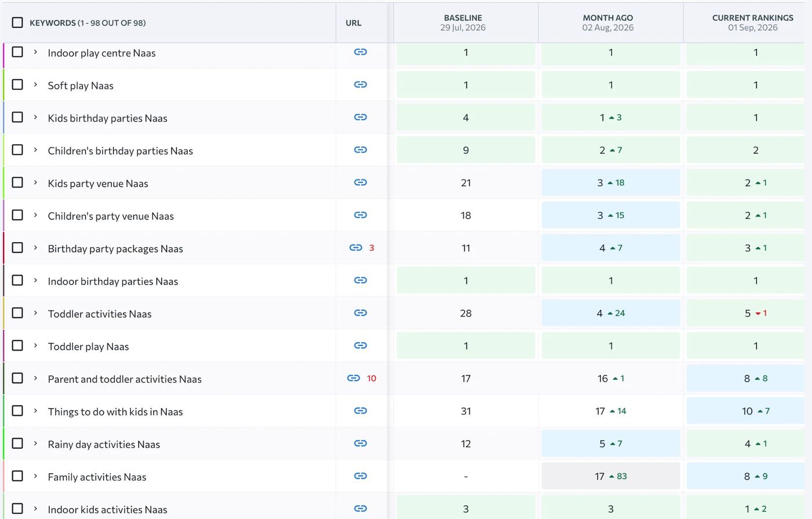Click the Keywords column header label
Image resolution: width=812 pixels, height=519 pixels.
88,23
